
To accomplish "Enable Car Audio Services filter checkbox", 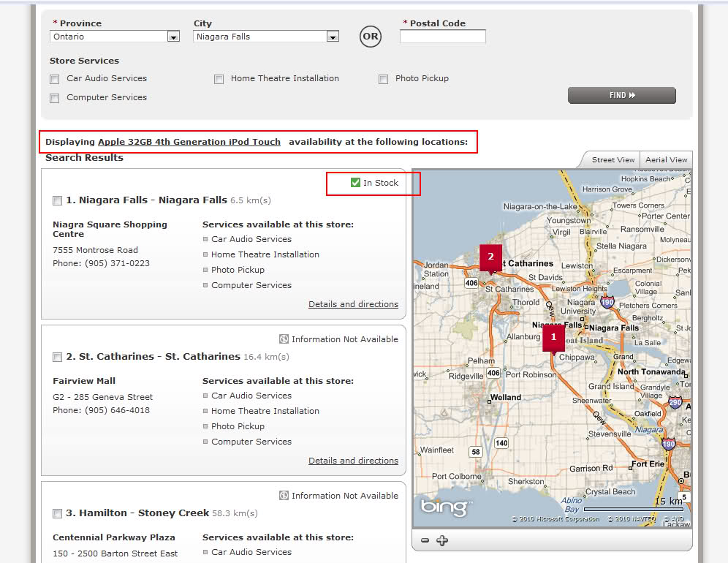I will (x=55, y=79).
